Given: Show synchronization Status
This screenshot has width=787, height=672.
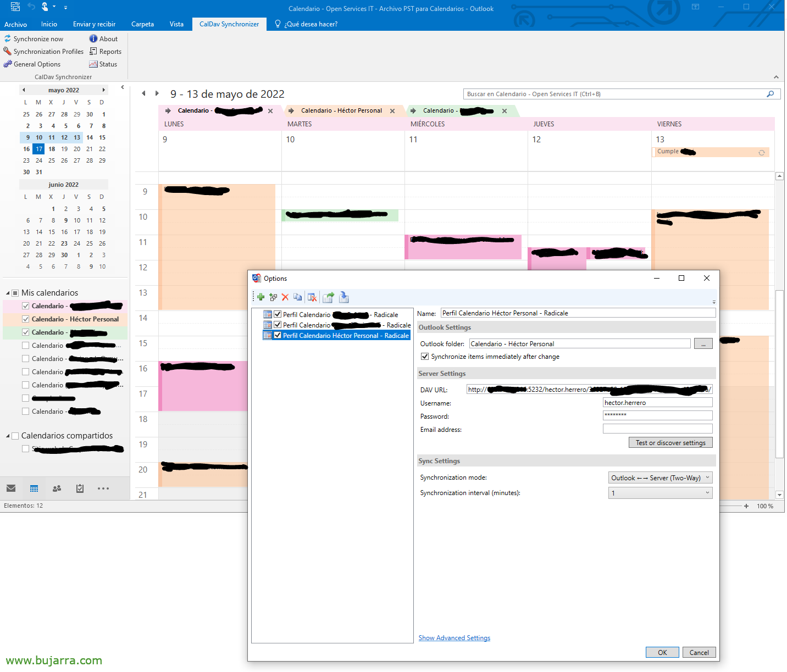Looking at the screenshot, I should (x=103, y=64).
